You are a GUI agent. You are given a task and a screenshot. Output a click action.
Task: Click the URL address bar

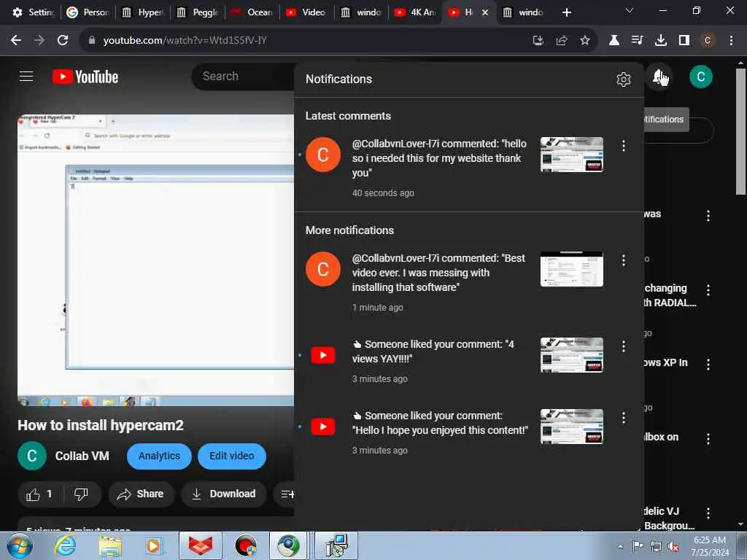pyautogui.click(x=305, y=41)
